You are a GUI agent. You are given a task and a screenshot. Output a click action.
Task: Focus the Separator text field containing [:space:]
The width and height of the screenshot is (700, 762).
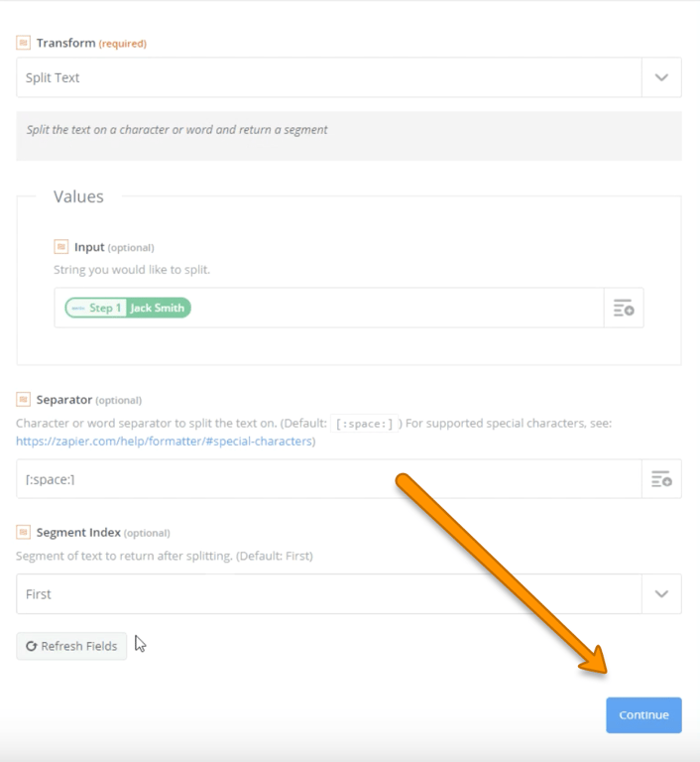[x=327, y=479]
